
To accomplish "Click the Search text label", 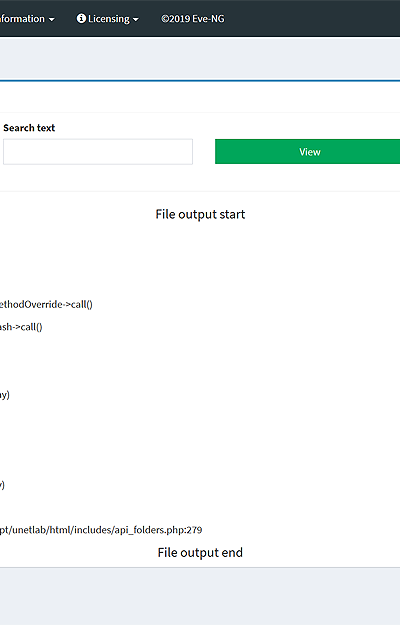I will [29, 128].
